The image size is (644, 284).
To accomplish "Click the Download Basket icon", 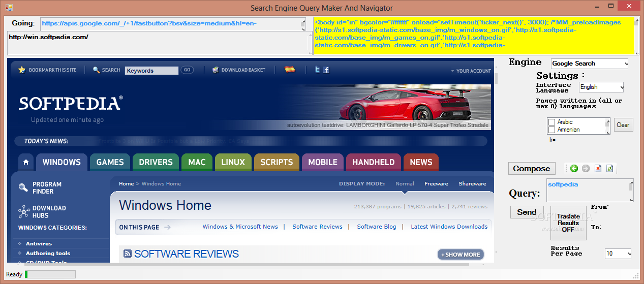I will pyautogui.click(x=216, y=70).
